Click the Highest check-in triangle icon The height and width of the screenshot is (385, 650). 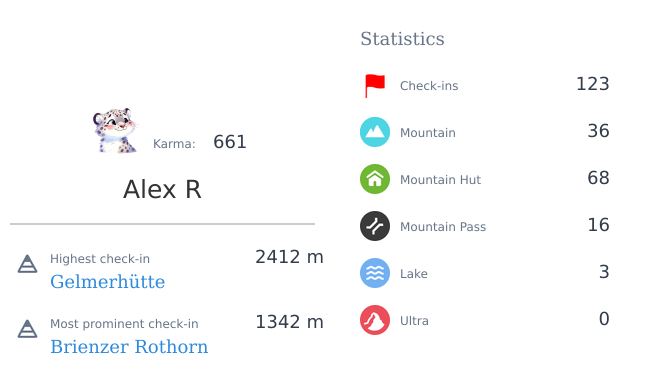(27, 264)
